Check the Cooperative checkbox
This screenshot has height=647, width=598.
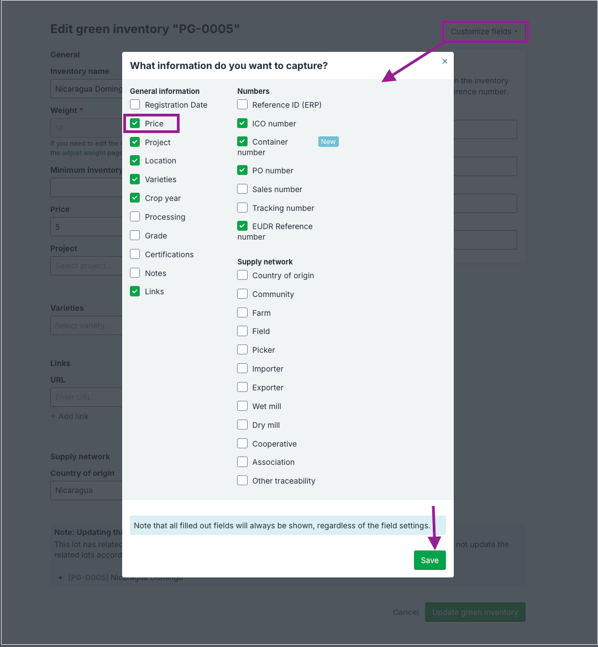242,444
